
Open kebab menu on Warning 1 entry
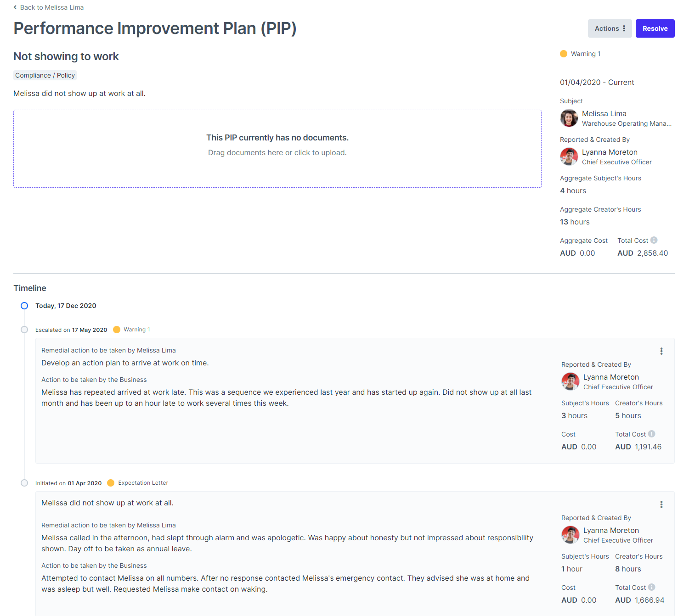[x=661, y=351]
